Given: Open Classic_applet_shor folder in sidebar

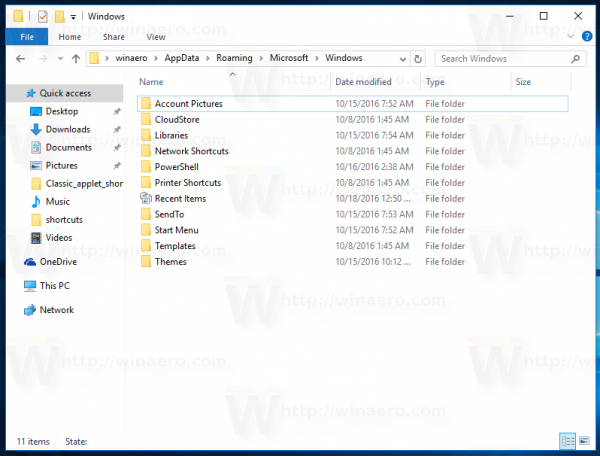Looking at the screenshot, I should coord(84,184).
